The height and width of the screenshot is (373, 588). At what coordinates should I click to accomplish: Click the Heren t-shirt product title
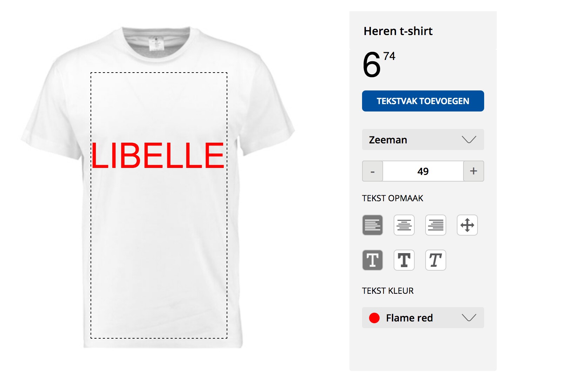point(398,31)
